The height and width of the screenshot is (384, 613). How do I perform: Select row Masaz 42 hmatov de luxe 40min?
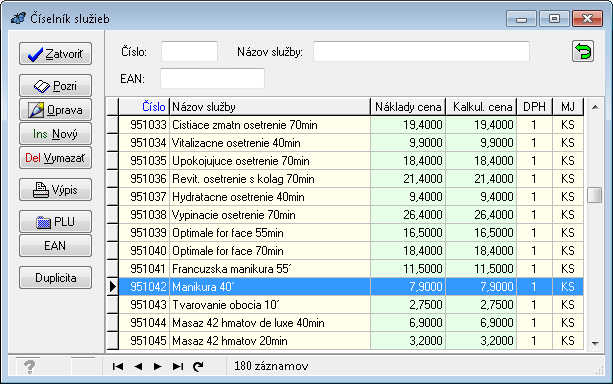coord(351,323)
